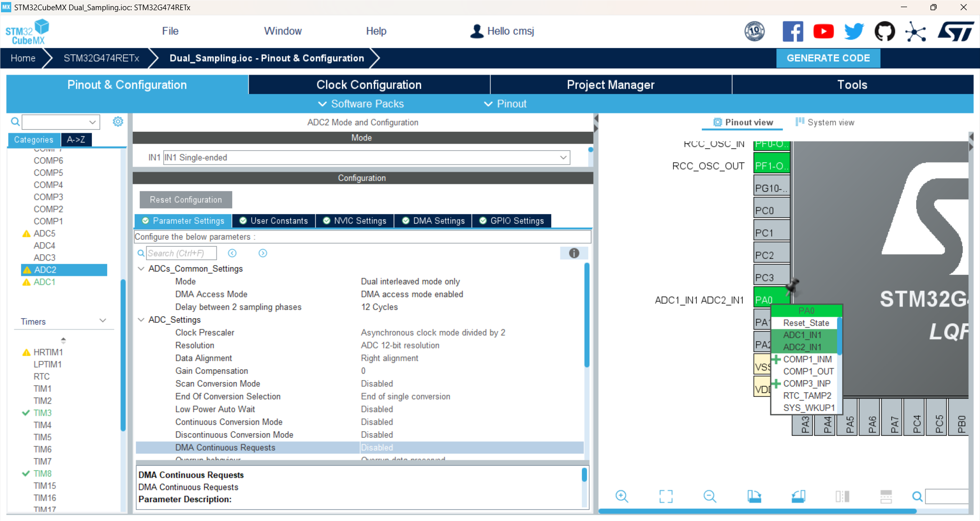Open the Clock Configuration tab
The height and width of the screenshot is (521, 980).
coord(369,85)
